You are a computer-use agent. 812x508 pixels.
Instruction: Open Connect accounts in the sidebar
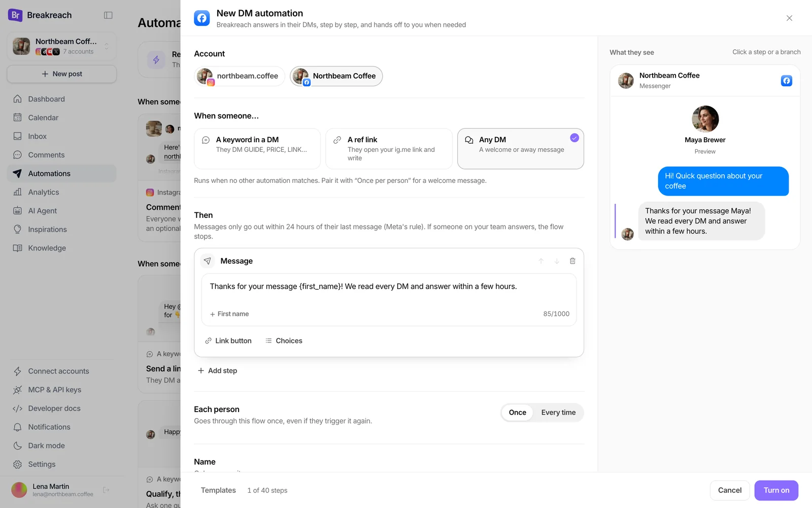(x=61, y=371)
